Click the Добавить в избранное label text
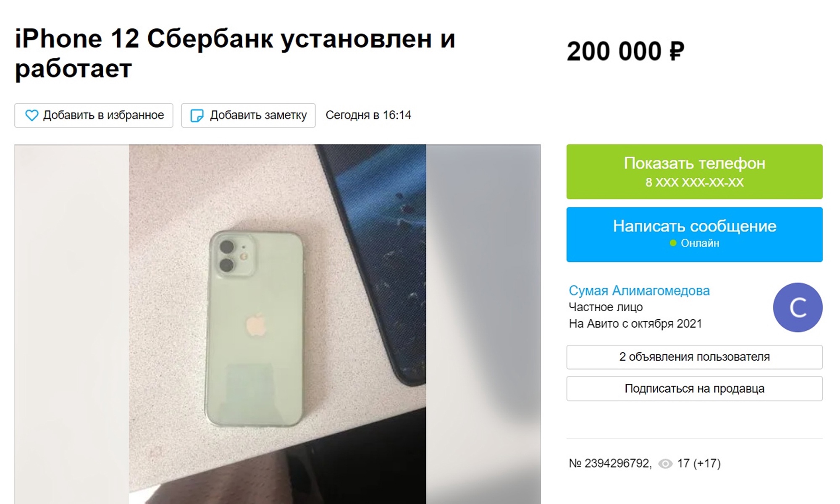 click(103, 115)
